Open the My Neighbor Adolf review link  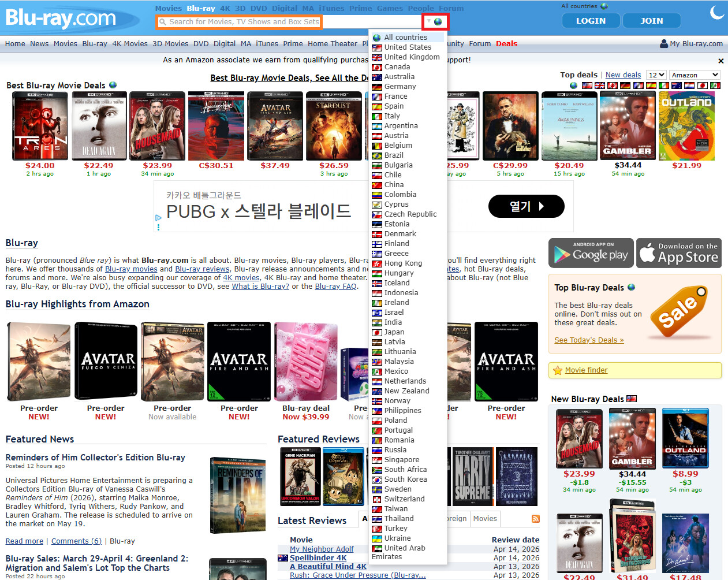click(x=322, y=549)
